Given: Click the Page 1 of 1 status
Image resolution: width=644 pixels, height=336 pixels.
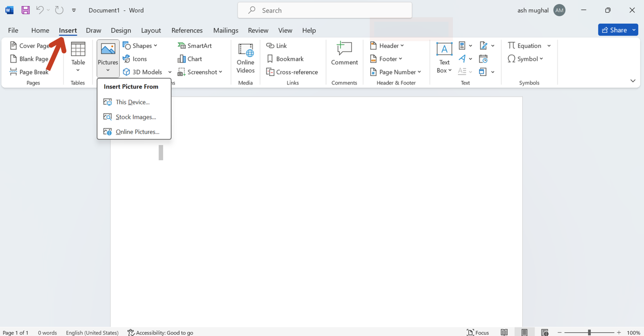Looking at the screenshot, I should (x=16, y=332).
